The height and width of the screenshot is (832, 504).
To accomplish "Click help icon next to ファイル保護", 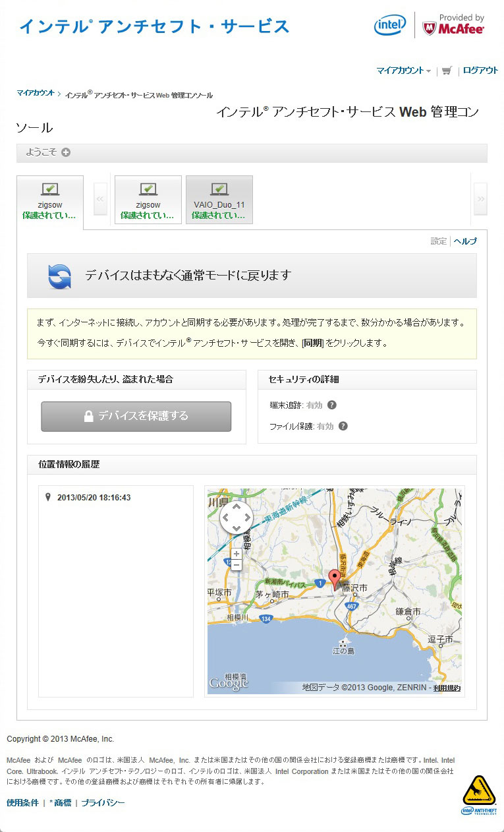I will click(343, 426).
